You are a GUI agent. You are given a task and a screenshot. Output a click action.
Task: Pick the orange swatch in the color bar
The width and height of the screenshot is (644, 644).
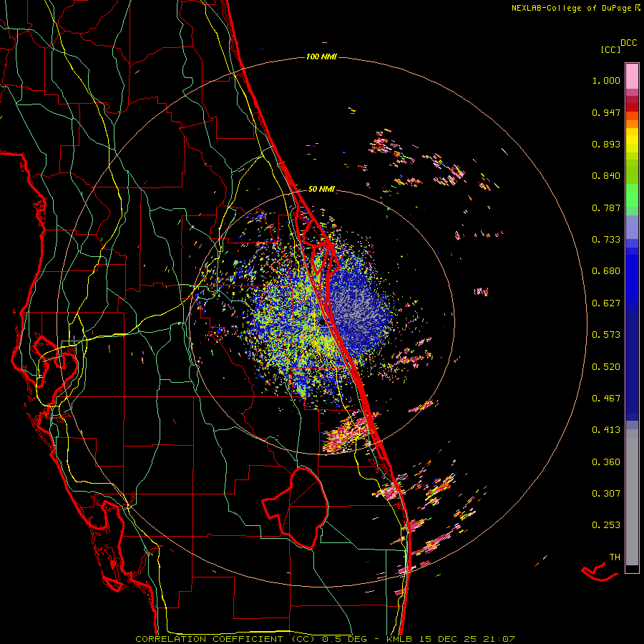pos(632,124)
